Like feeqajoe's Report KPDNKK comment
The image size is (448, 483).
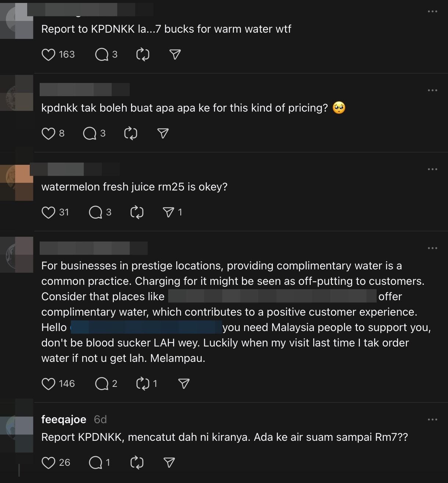pos(49,462)
